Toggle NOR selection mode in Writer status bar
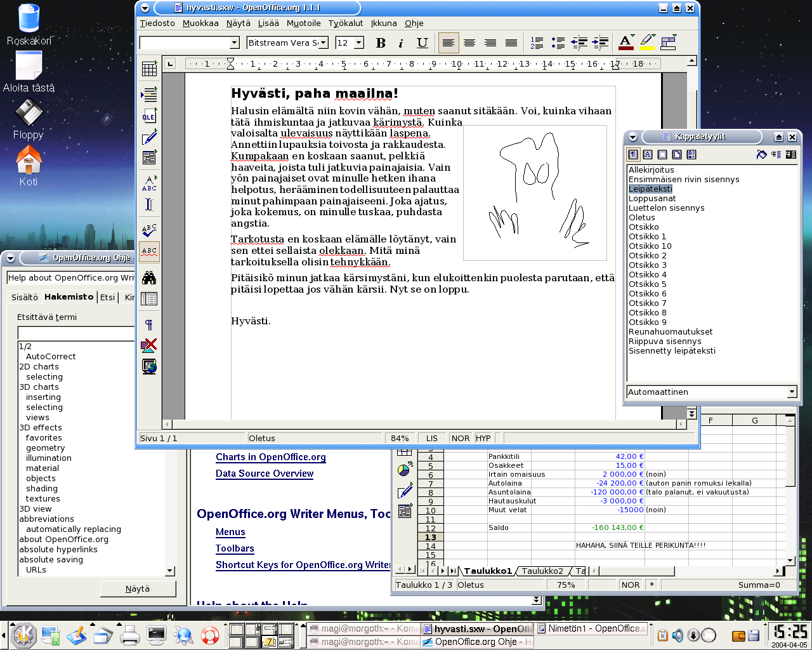The image size is (812, 650). pyautogui.click(x=461, y=438)
